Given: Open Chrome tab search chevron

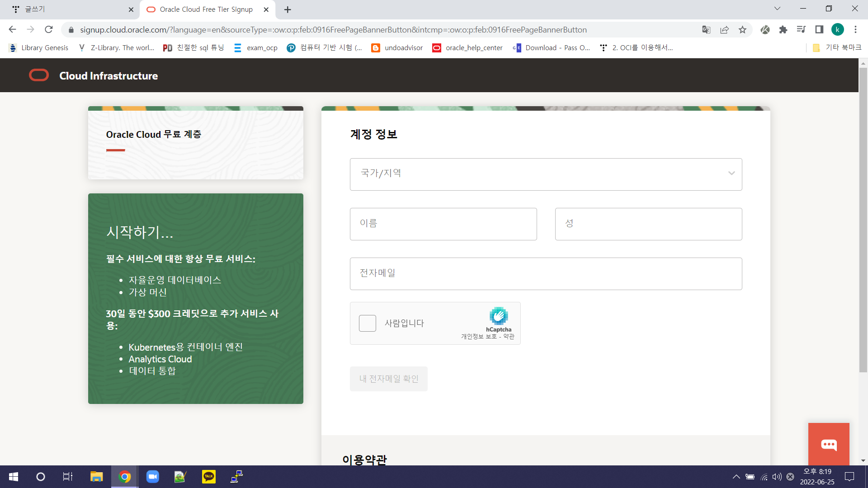Looking at the screenshot, I should pos(777,9).
